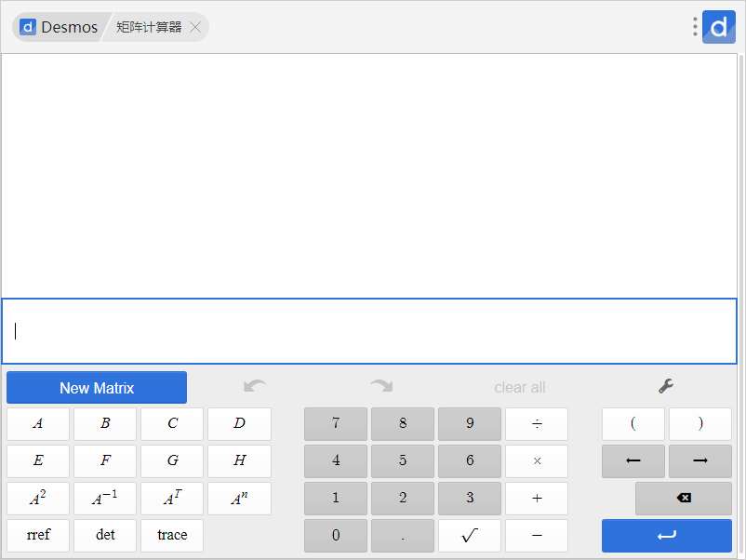Click the redo arrow icon
Screen dimensions: 746x560
(x=380, y=386)
